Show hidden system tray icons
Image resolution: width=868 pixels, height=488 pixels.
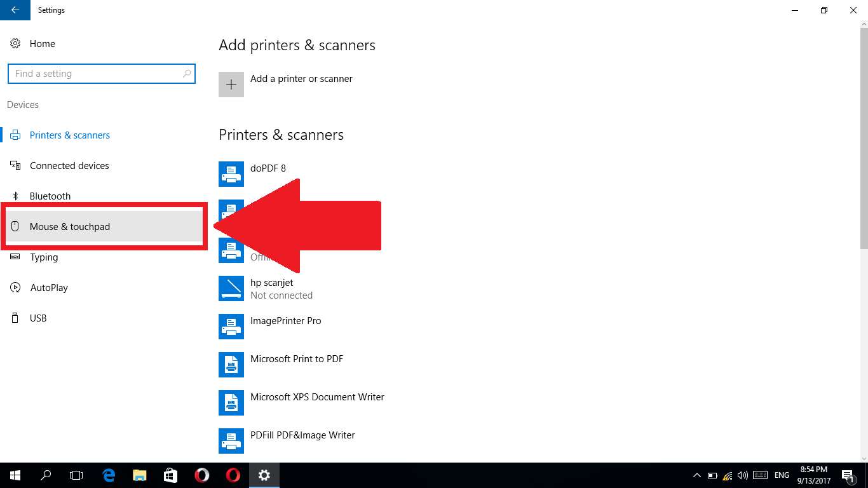click(697, 475)
